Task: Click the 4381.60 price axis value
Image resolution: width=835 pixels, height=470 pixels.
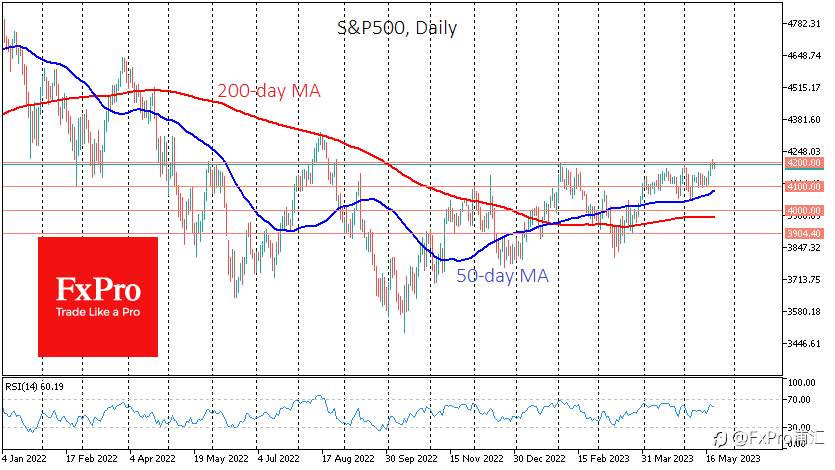Action: point(804,120)
